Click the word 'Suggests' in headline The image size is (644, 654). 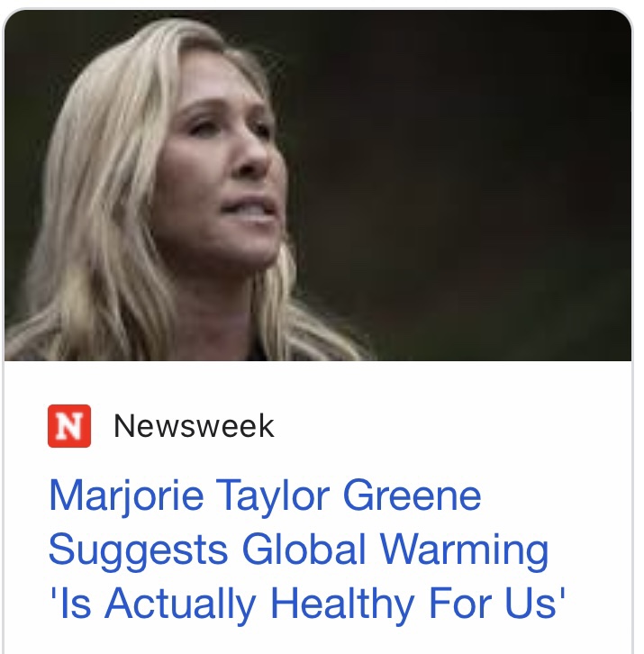point(139,551)
